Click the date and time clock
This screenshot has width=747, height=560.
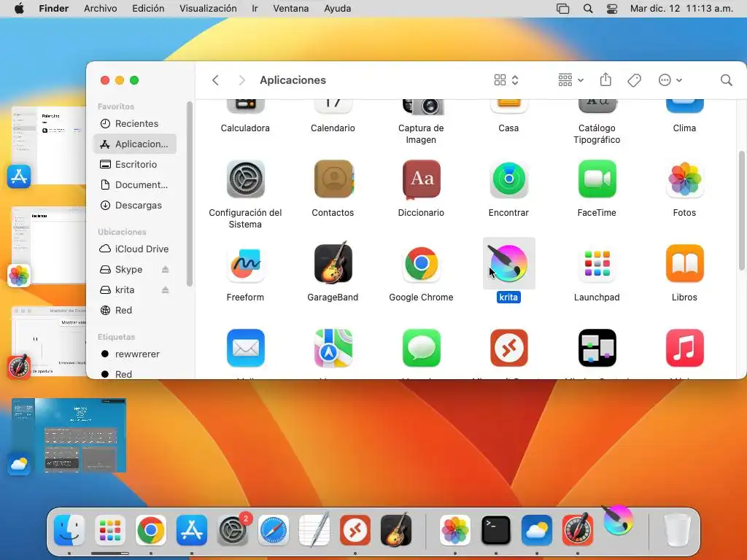(x=681, y=9)
